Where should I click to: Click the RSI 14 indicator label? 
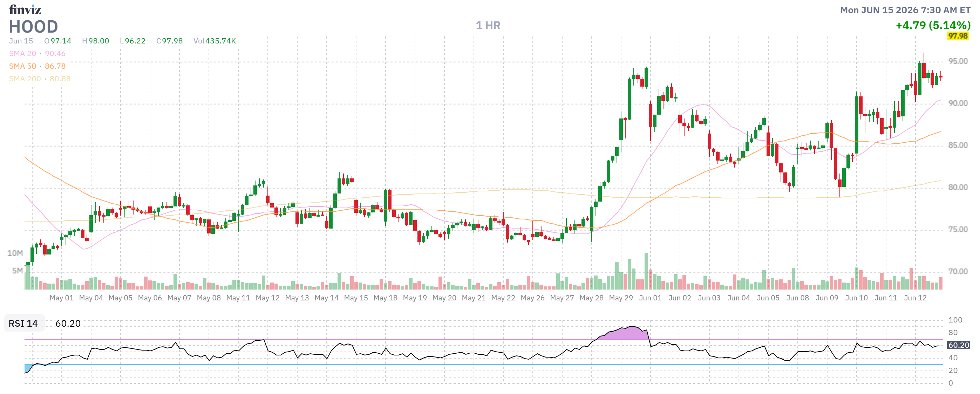[x=23, y=323]
